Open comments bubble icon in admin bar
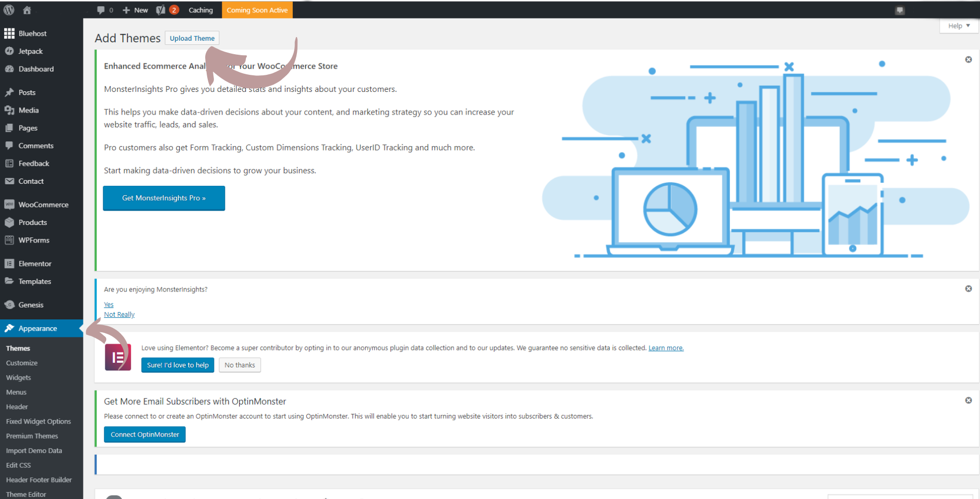 coord(101,10)
